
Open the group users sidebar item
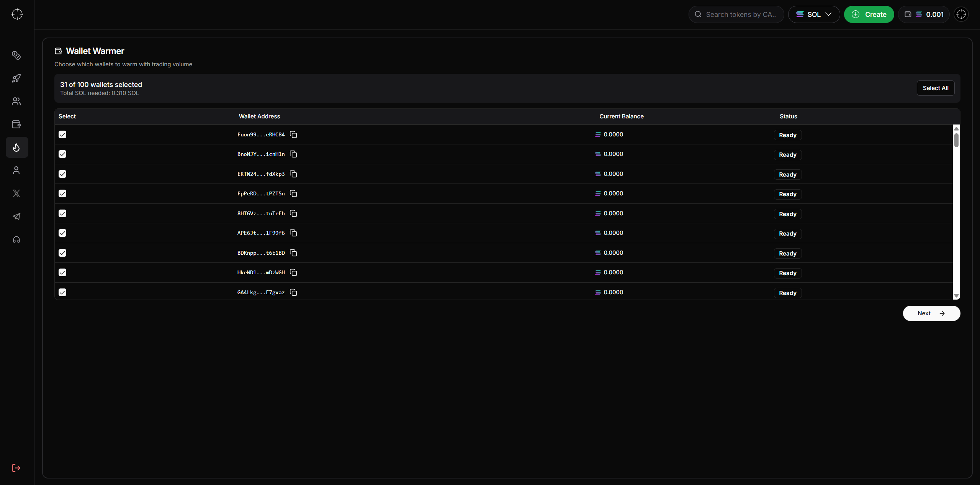click(x=16, y=102)
